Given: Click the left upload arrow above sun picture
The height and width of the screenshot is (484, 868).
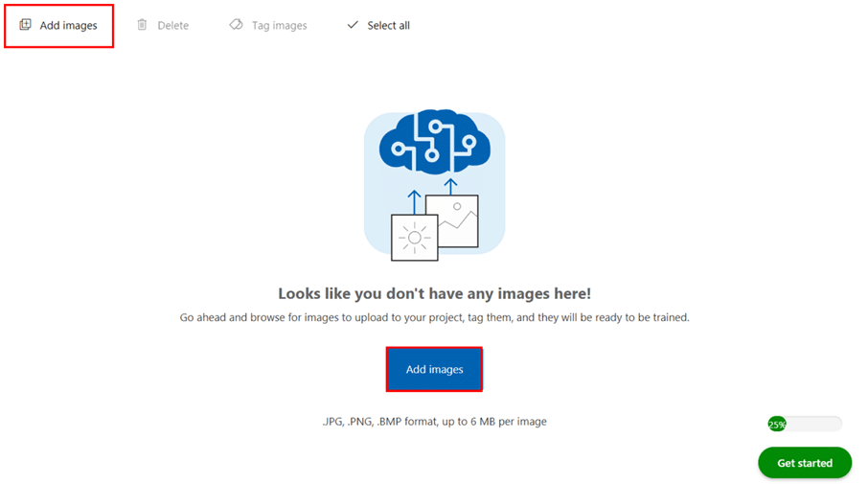Looking at the screenshot, I should tap(414, 202).
